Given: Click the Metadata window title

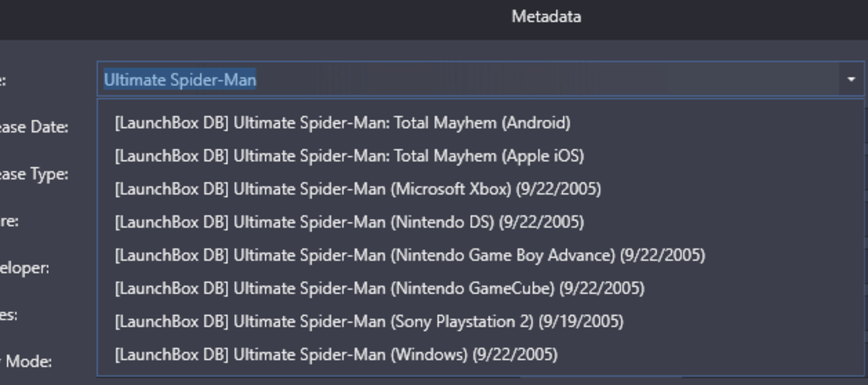Looking at the screenshot, I should pyautogui.click(x=546, y=17).
